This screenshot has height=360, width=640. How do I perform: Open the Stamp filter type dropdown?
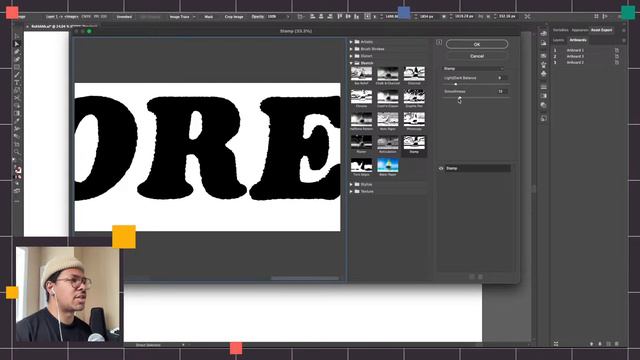(474, 69)
